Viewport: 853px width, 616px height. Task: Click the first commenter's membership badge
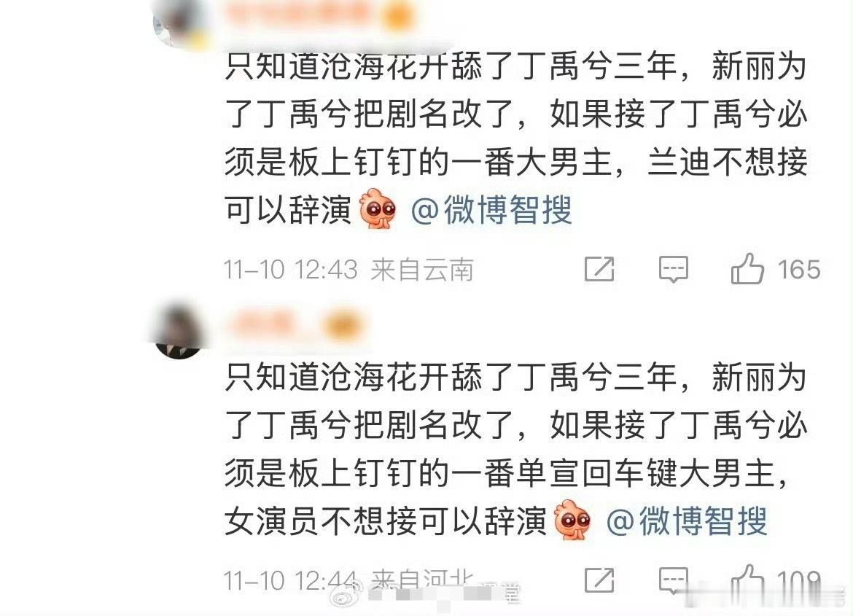click(398, 16)
